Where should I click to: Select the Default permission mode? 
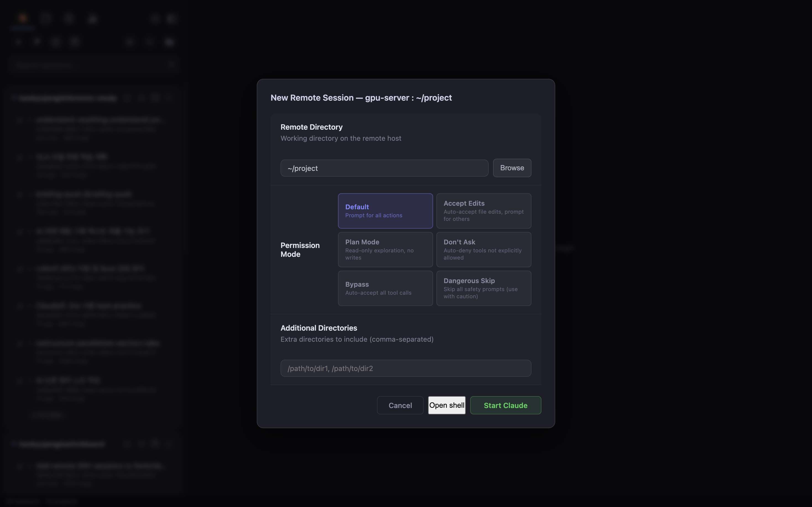point(385,211)
